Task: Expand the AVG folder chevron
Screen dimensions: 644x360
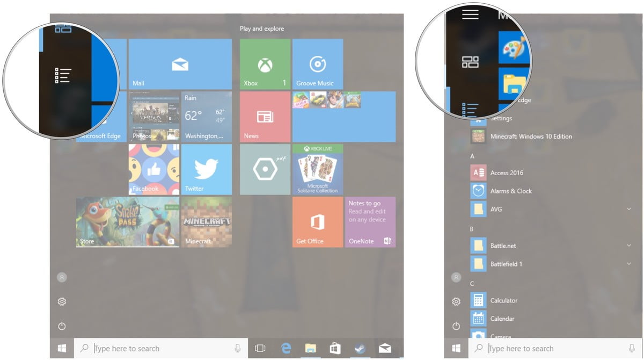Action: click(x=628, y=209)
